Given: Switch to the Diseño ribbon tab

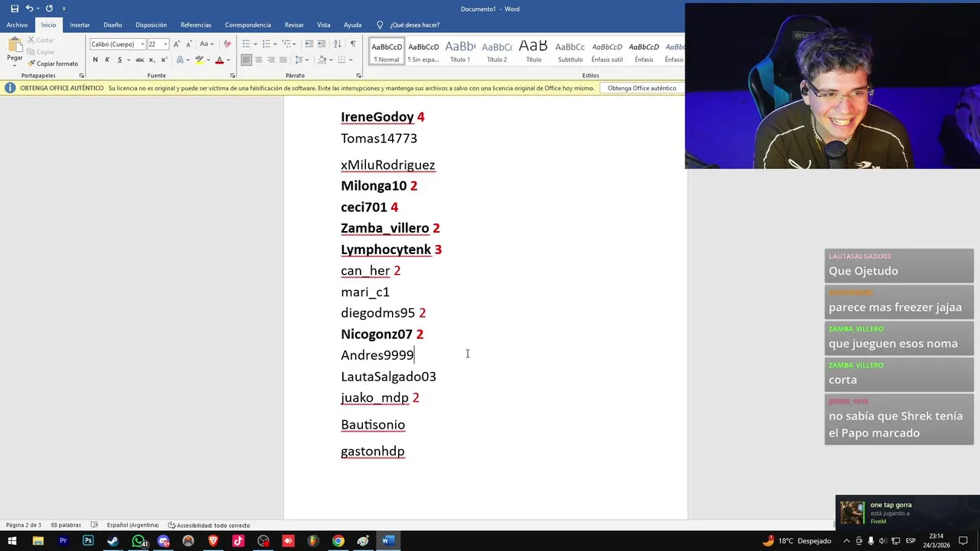Looking at the screenshot, I should [113, 25].
